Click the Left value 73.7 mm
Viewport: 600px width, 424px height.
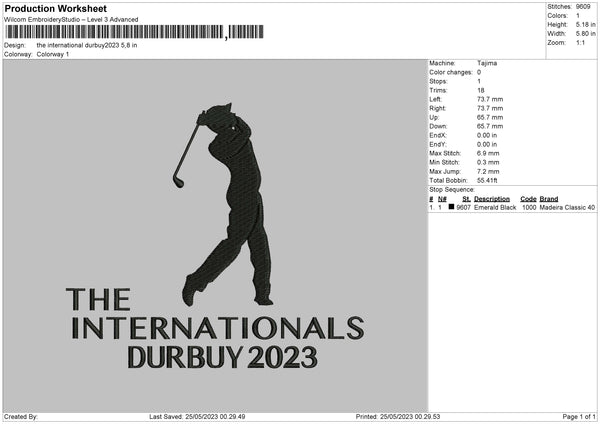pos(490,99)
